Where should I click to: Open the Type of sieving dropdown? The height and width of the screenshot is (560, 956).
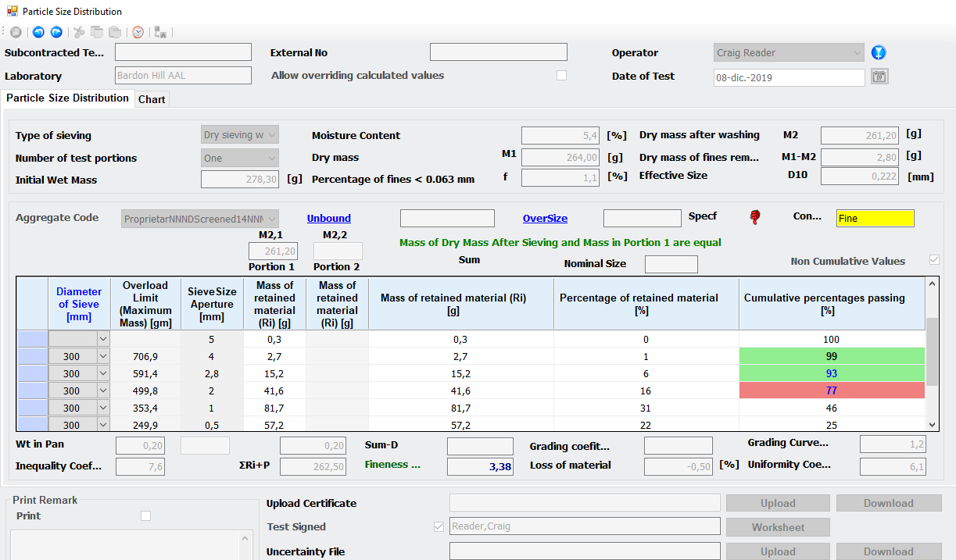pos(240,135)
